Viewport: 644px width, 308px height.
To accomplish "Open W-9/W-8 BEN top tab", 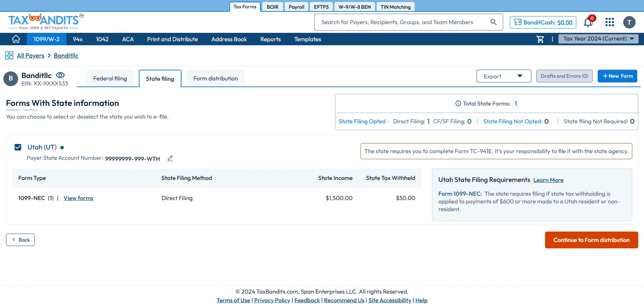I will 355,7.
